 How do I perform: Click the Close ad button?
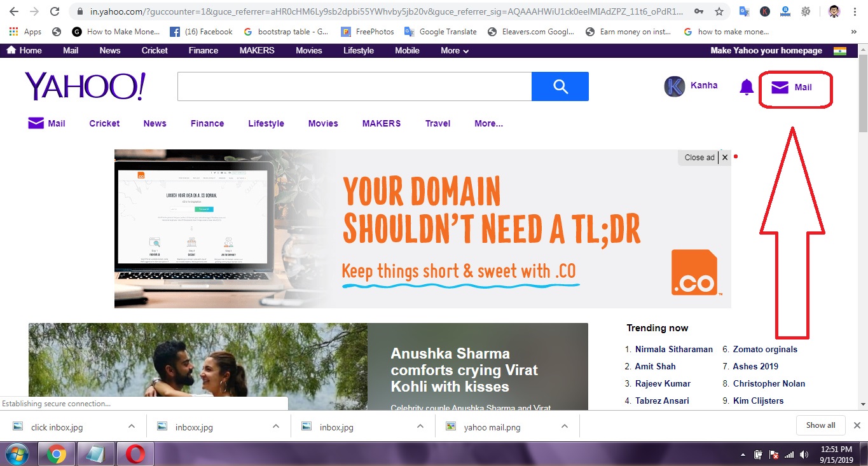(x=699, y=157)
